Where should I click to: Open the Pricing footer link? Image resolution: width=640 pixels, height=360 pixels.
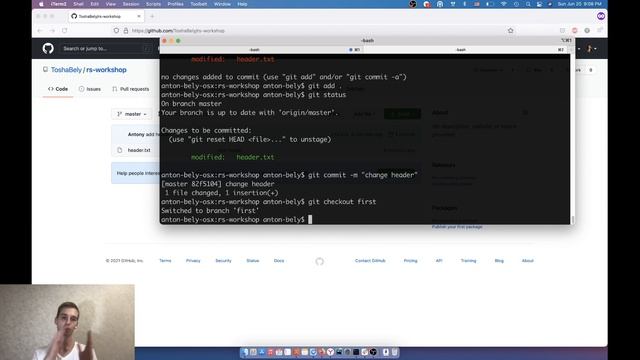pyautogui.click(x=411, y=260)
